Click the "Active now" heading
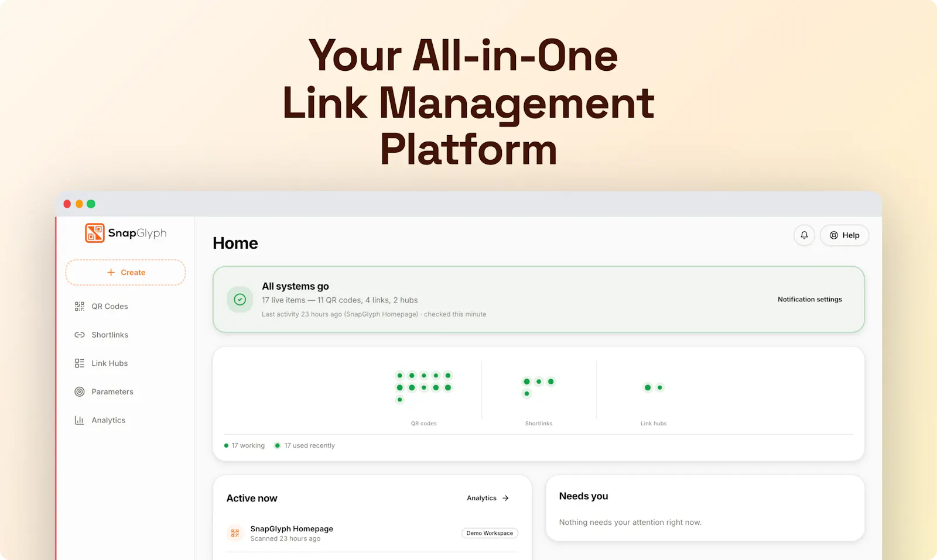The image size is (937, 560). click(x=252, y=499)
